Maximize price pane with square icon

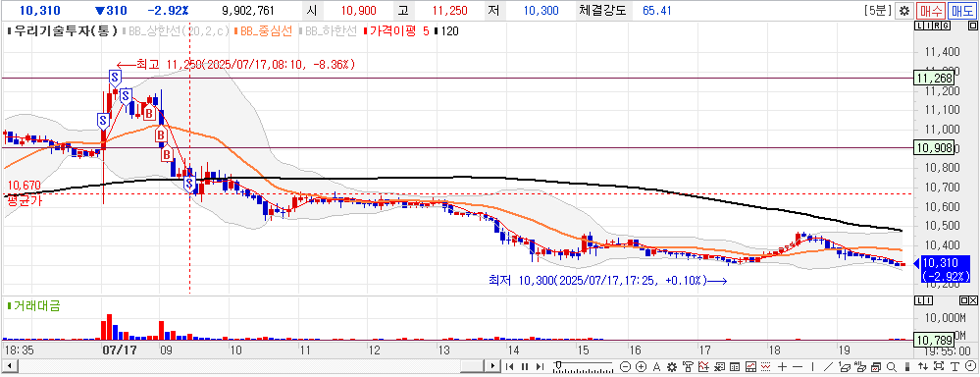pos(972,26)
